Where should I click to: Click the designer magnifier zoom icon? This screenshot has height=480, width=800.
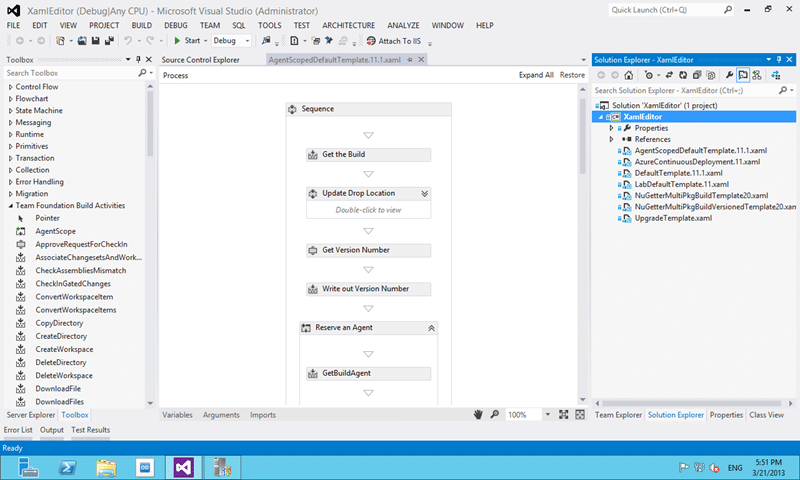coord(494,415)
